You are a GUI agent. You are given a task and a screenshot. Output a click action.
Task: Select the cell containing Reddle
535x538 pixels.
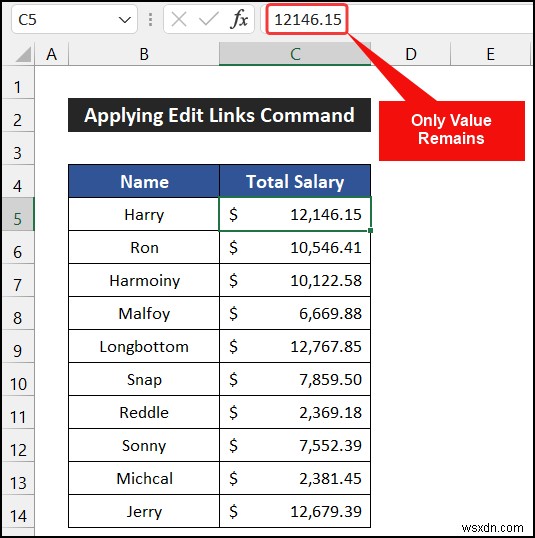coord(144,412)
